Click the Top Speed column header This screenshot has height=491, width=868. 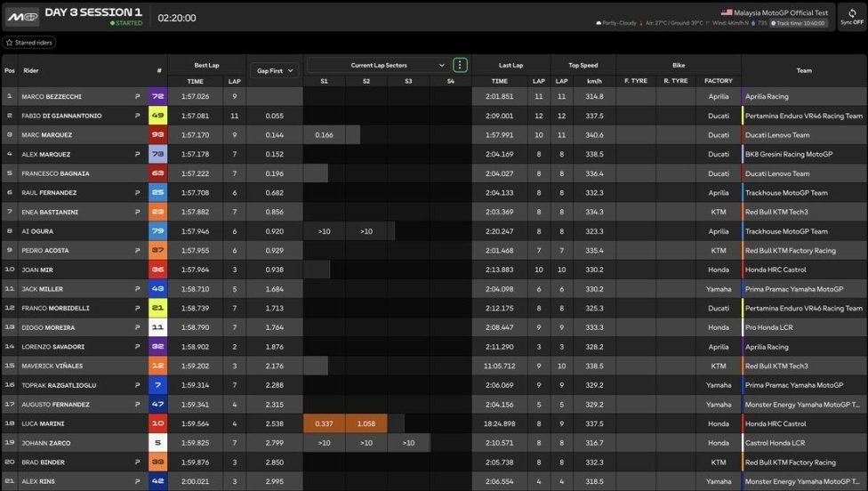point(583,65)
